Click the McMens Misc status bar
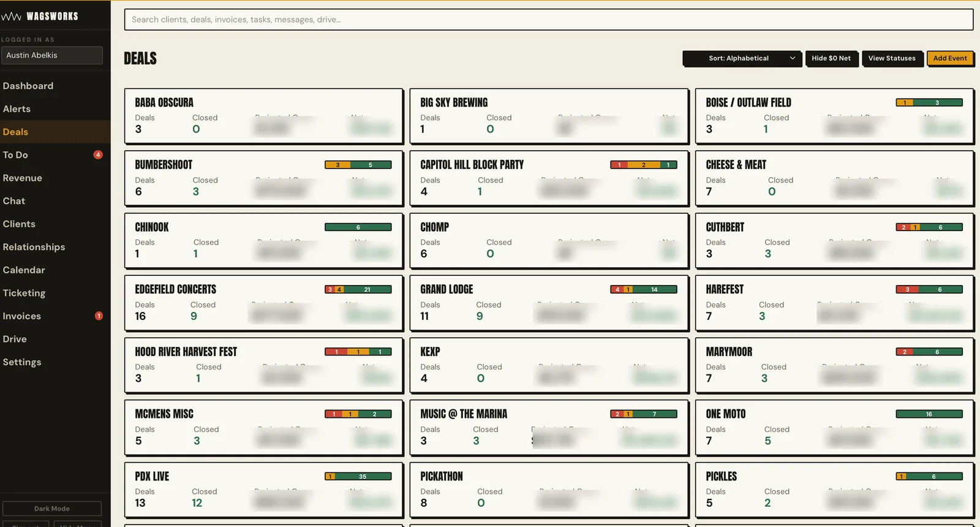 pos(358,414)
